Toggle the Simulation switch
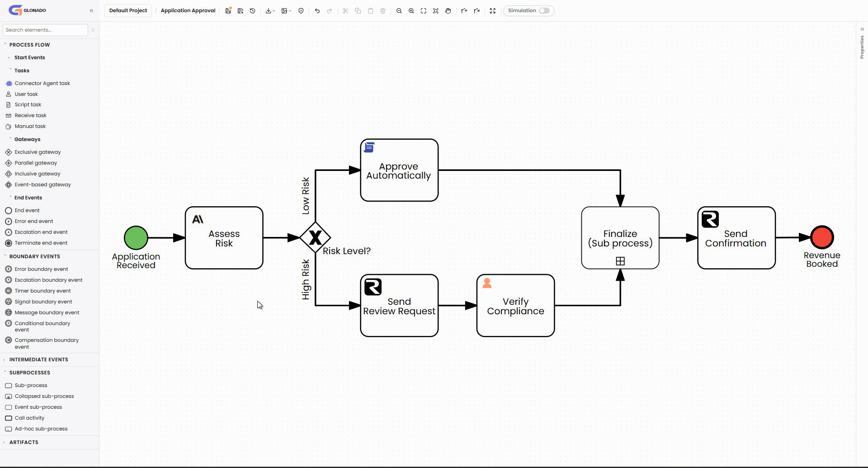Image resolution: width=868 pixels, height=468 pixels. click(544, 10)
